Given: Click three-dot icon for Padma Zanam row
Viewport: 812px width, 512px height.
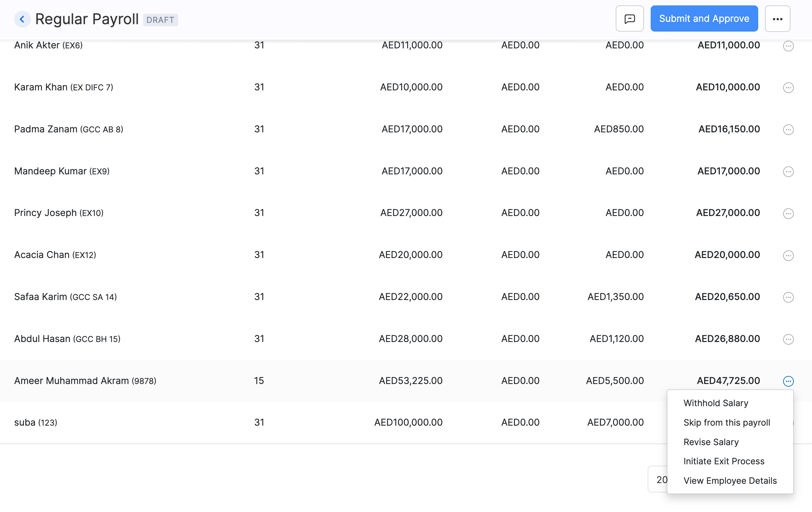Looking at the screenshot, I should pyautogui.click(x=788, y=129).
